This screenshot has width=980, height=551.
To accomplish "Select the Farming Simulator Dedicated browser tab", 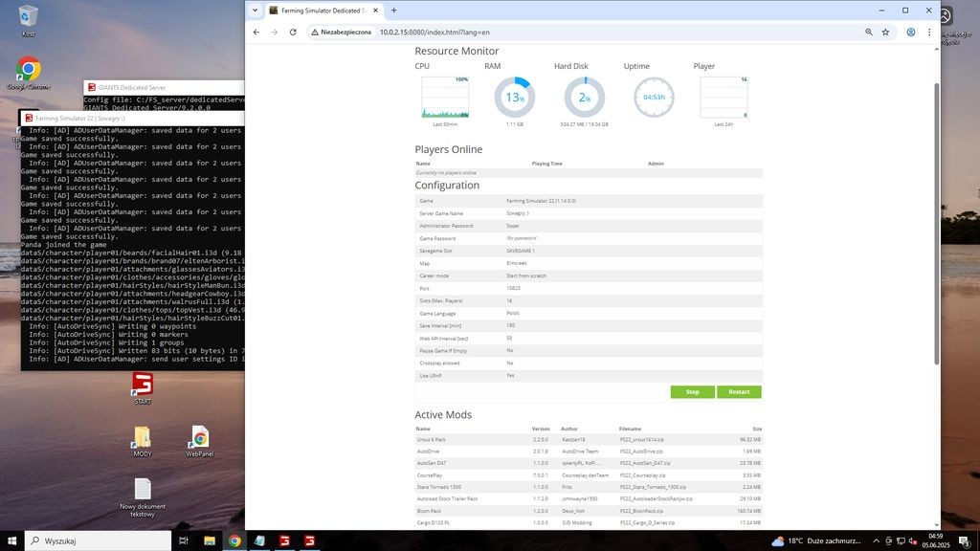I will (x=323, y=10).
